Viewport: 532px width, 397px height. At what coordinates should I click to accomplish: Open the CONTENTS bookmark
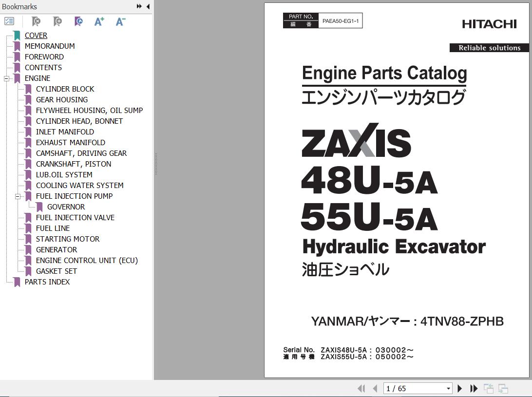[x=43, y=68]
